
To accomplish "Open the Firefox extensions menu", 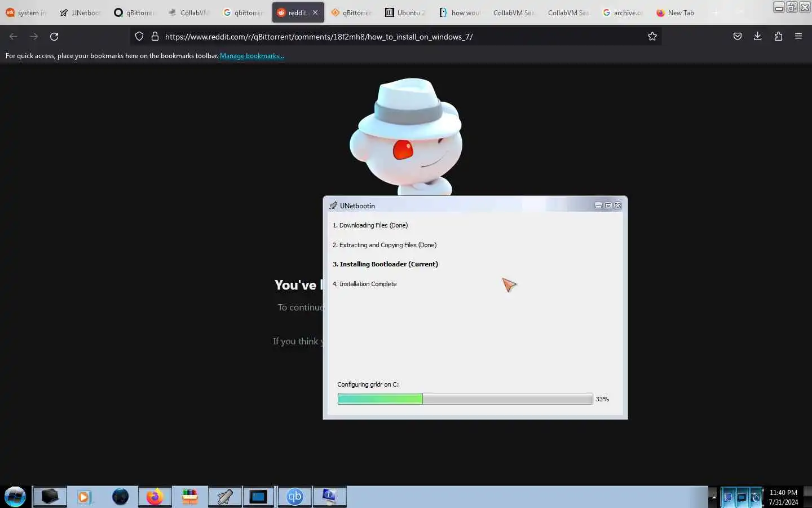I will (778, 37).
